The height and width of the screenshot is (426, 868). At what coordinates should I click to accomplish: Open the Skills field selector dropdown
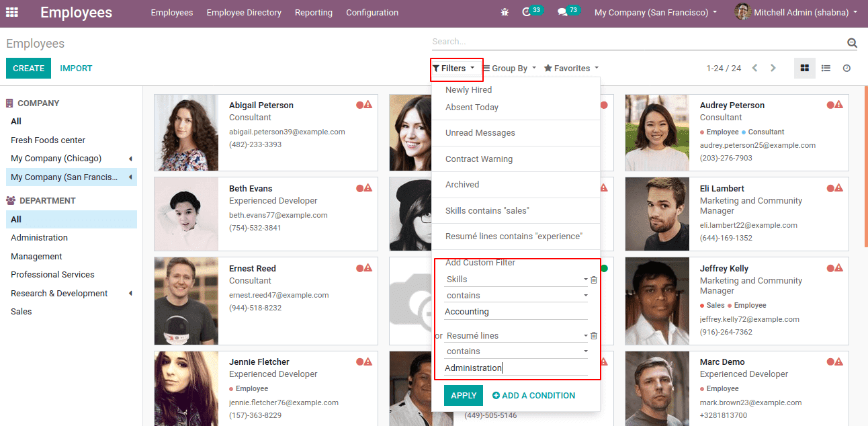coord(517,280)
